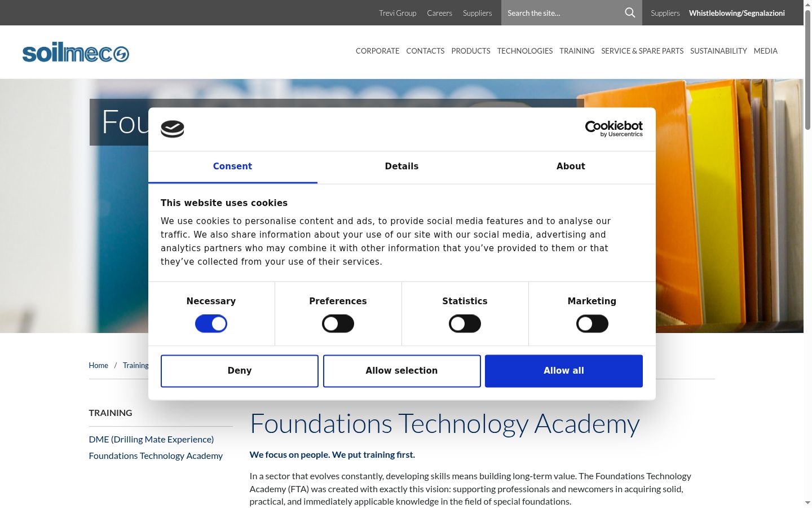Open the CORPORATE menu
The image size is (812, 508).
(377, 51)
